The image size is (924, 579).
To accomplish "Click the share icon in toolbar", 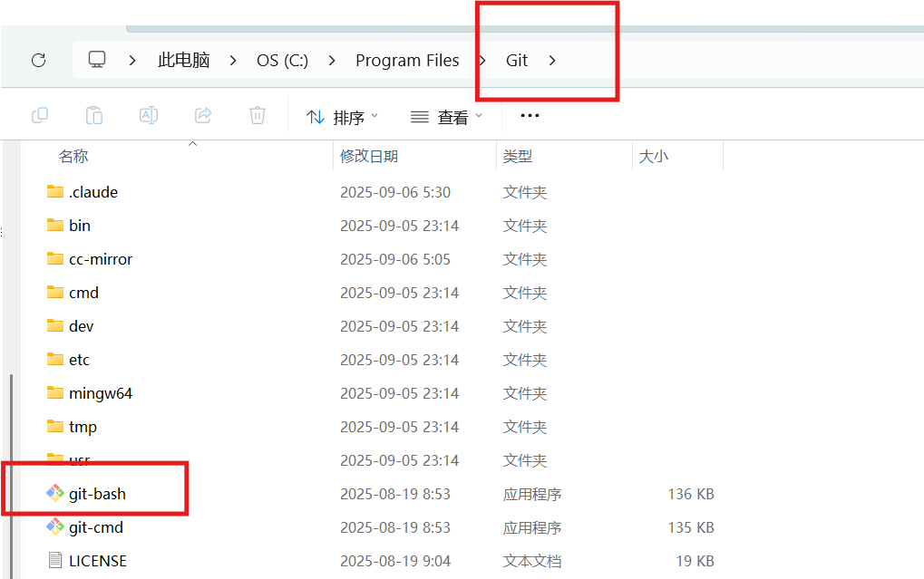I will point(203,115).
